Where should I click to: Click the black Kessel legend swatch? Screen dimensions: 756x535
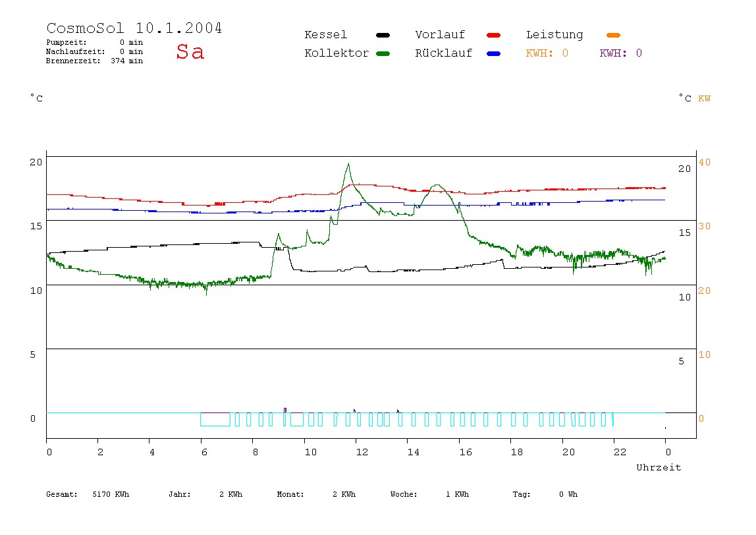(x=383, y=35)
